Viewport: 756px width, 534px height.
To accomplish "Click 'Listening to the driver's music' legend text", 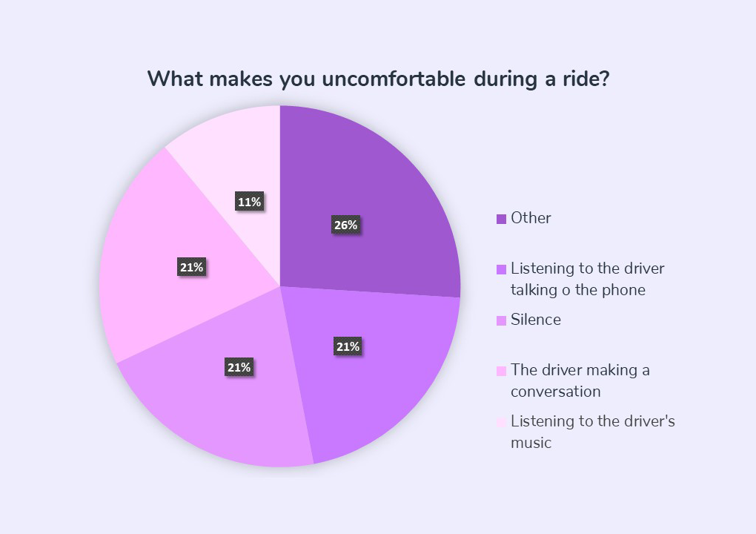I will point(592,432).
